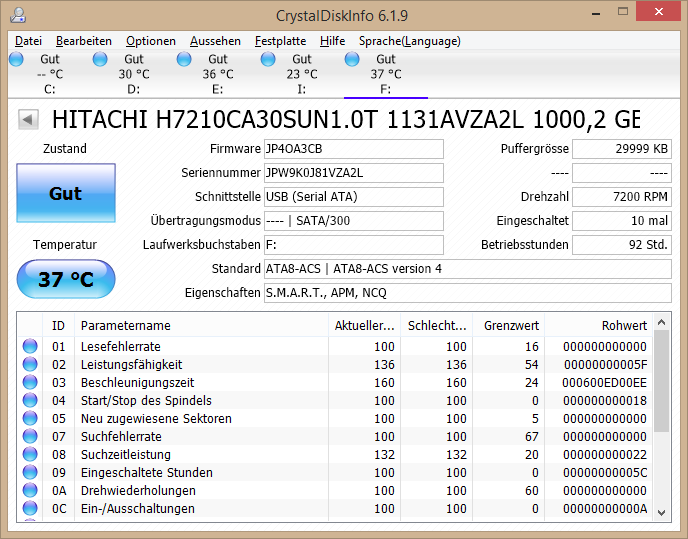Click the Rohwert column header

tap(598, 325)
